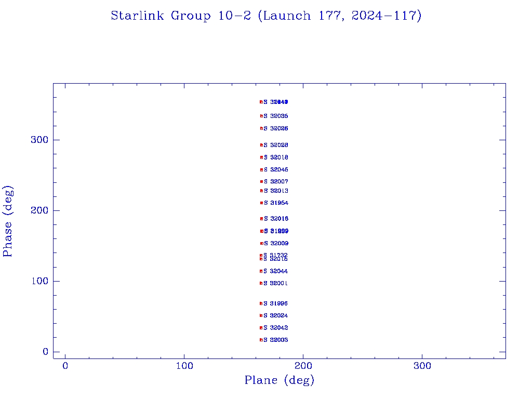Click the red marker beside S 32035
The height and width of the screenshot is (399, 532).
pos(262,116)
